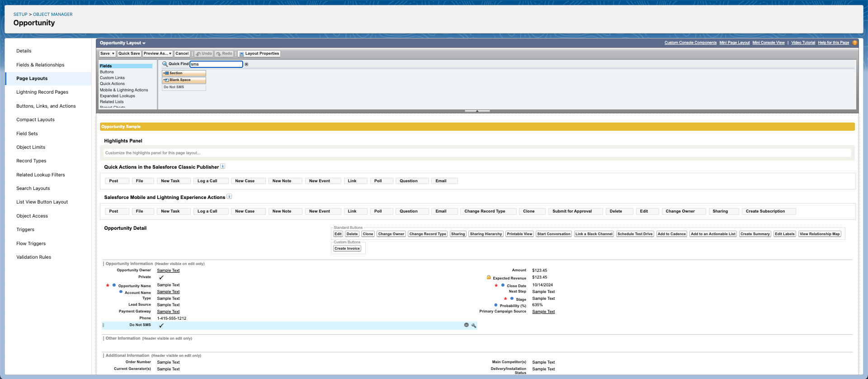Click red required star beside Close Date
The width and height of the screenshot is (868, 379).
496,285
